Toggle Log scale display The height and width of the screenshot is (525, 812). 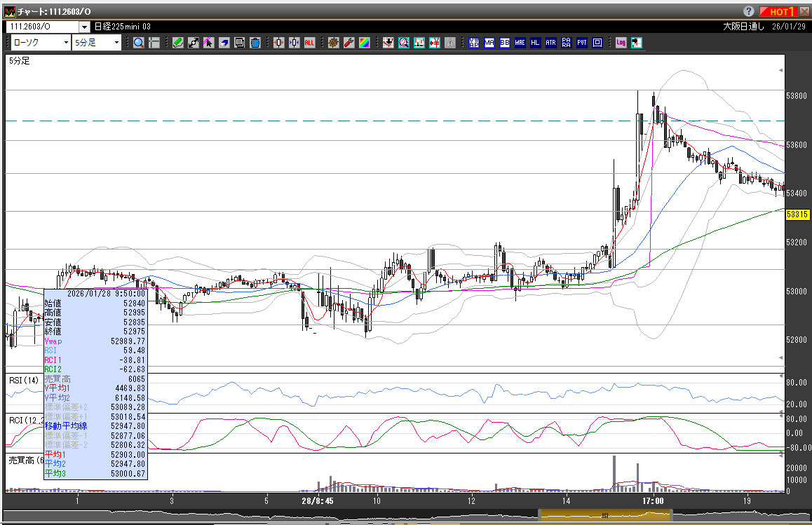(621, 43)
